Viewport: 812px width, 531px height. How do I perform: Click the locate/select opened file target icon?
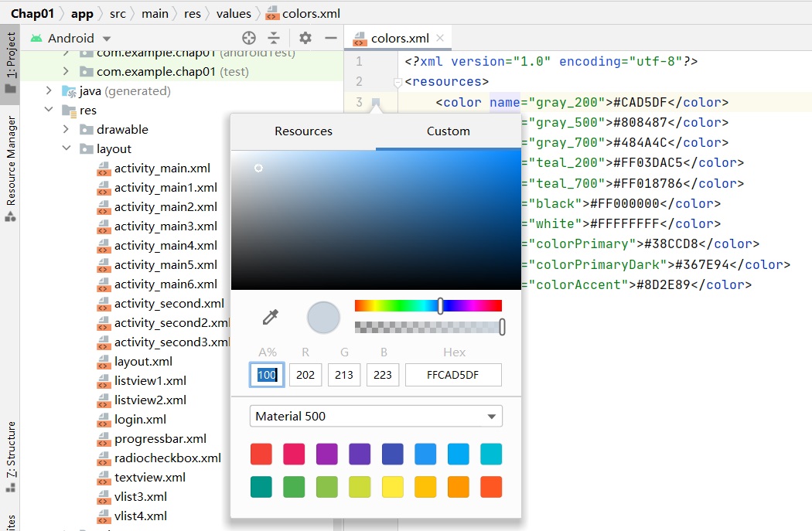pyautogui.click(x=248, y=38)
